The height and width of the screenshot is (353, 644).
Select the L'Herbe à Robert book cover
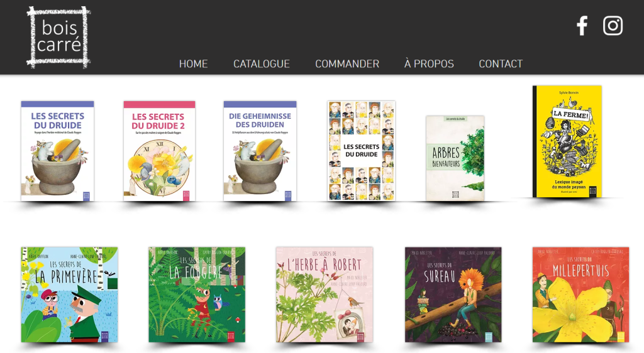tap(325, 295)
